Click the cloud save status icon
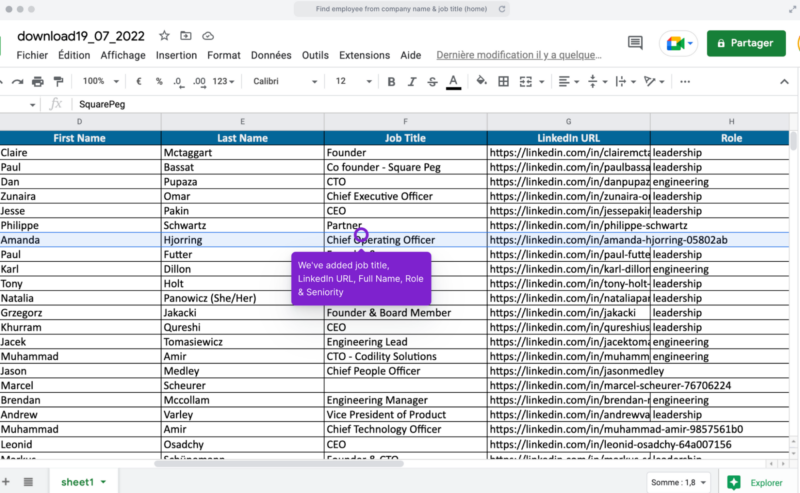800x493 pixels. click(x=208, y=36)
